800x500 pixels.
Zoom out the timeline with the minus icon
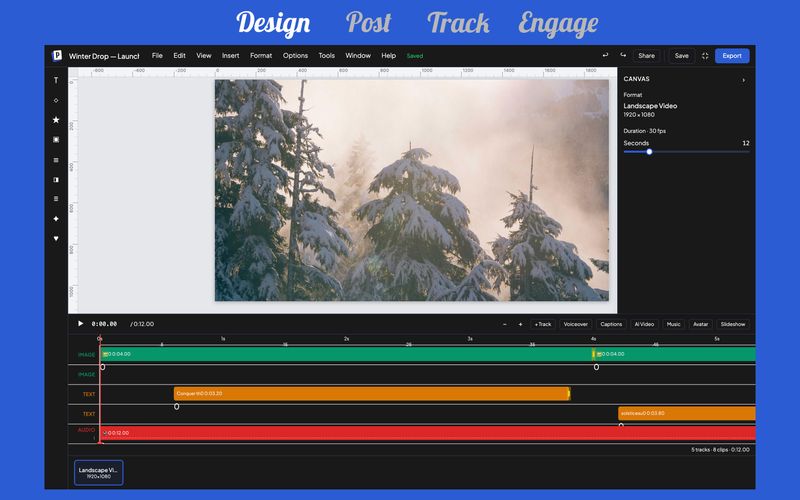pos(505,324)
